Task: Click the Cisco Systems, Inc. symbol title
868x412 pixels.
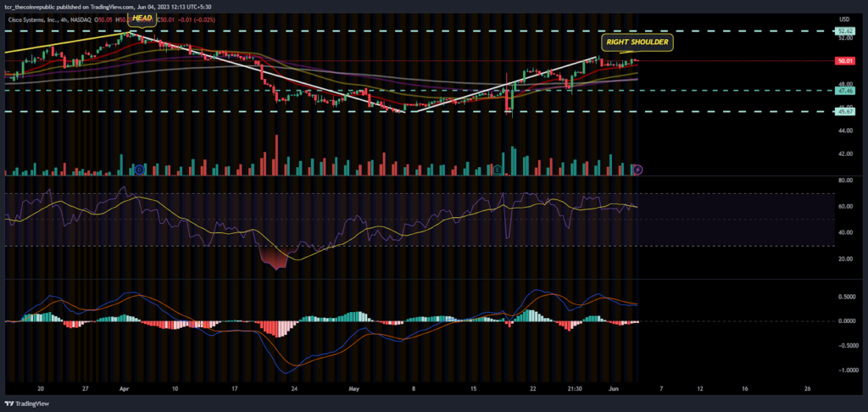Action: [x=34, y=21]
